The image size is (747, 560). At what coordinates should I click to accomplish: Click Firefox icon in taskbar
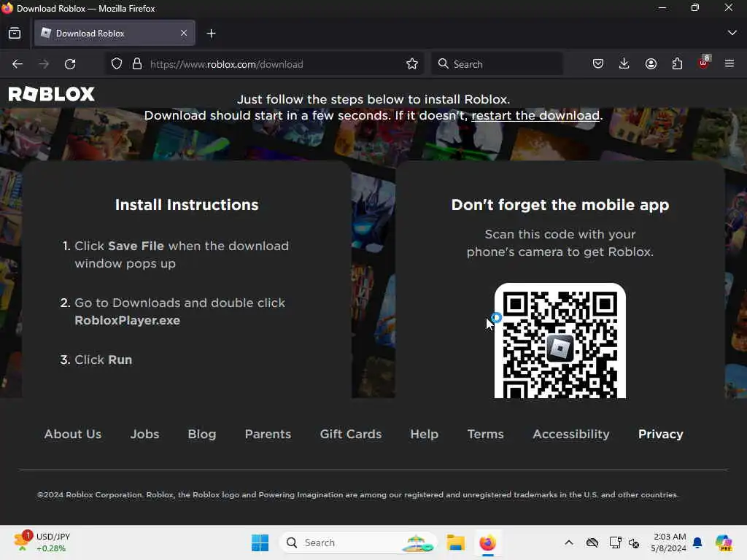487,542
